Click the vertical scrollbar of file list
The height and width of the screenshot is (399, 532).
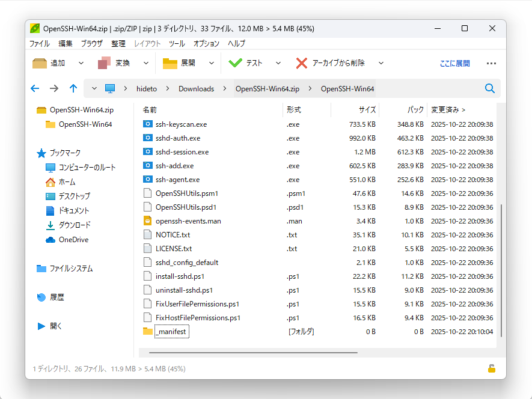501,270
